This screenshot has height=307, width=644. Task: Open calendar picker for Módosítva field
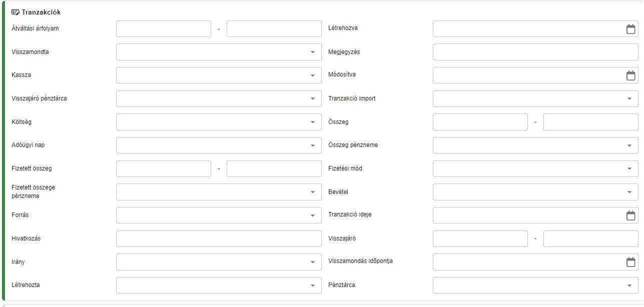[x=630, y=75]
